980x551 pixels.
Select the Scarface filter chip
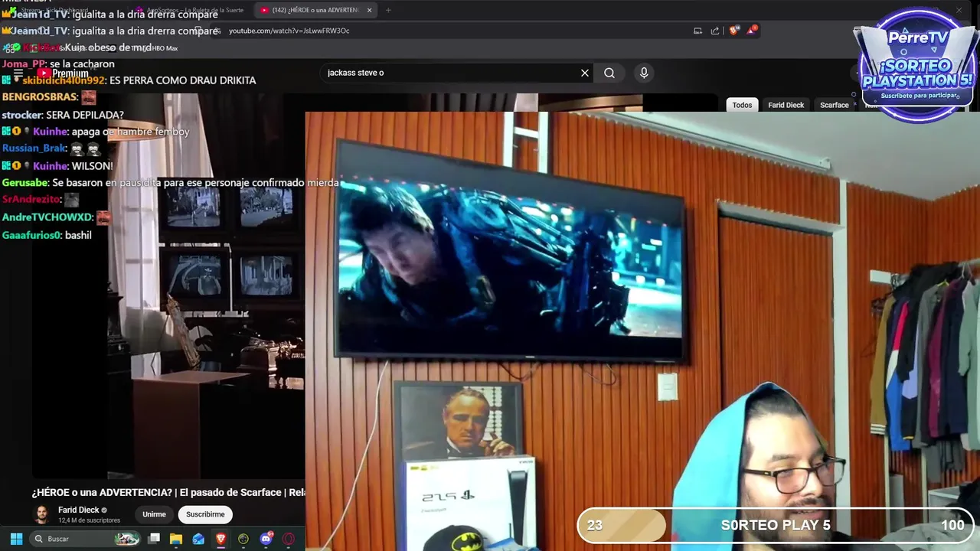pos(834,105)
